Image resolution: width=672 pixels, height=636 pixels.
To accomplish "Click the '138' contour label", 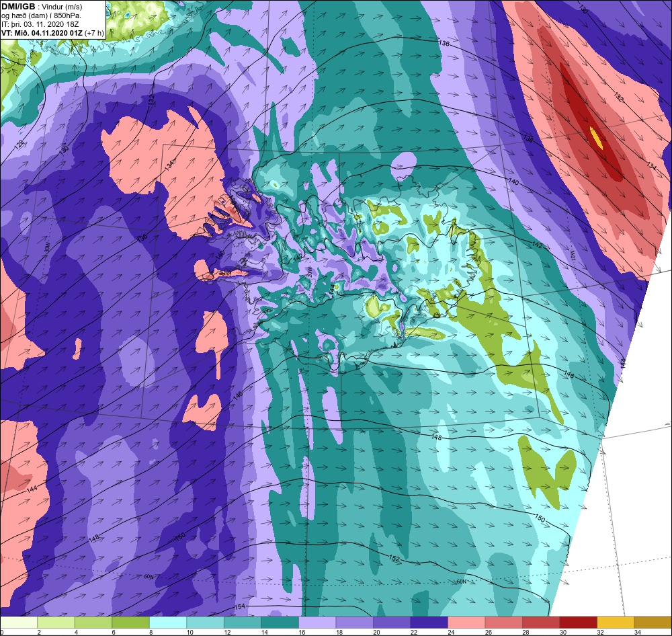I will tap(528, 138).
